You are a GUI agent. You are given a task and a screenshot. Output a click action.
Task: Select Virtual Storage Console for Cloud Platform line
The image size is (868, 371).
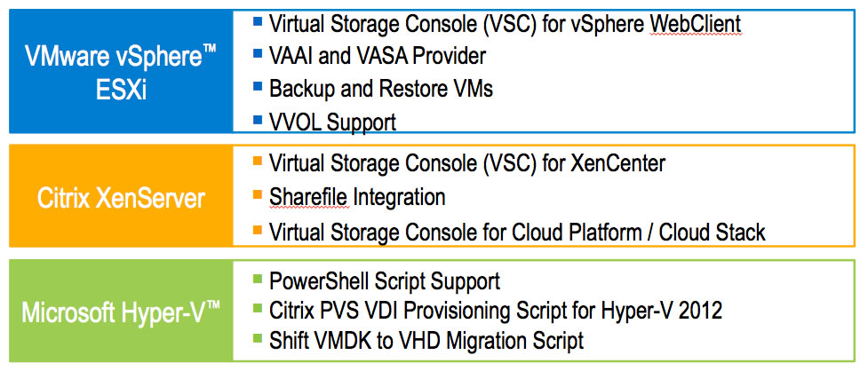click(517, 232)
